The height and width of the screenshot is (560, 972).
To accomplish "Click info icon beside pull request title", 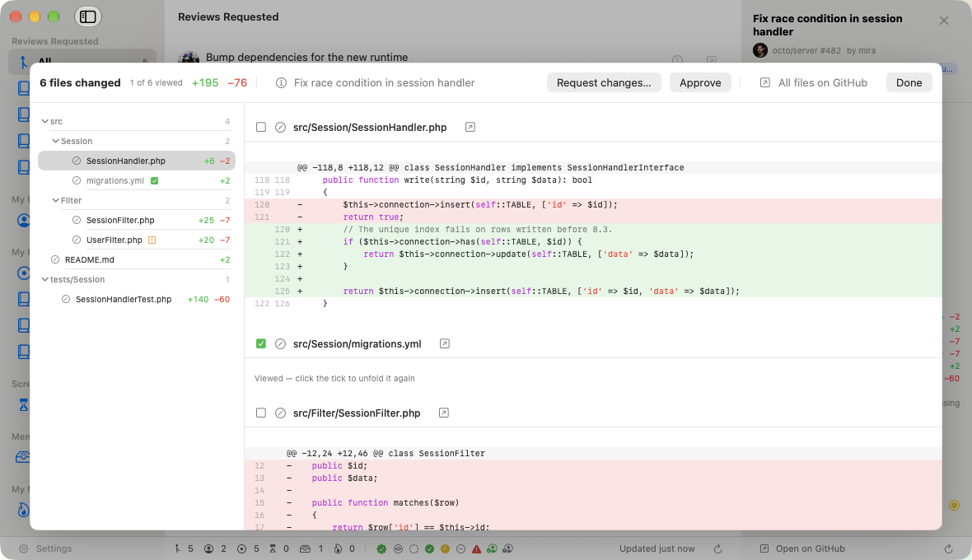I will (281, 83).
